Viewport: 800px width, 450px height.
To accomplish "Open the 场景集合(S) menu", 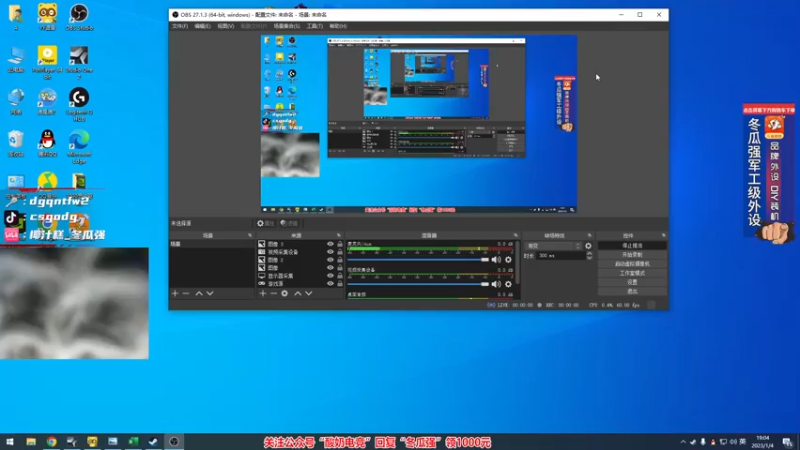I will pyautogui.click(x=287, y=26).
